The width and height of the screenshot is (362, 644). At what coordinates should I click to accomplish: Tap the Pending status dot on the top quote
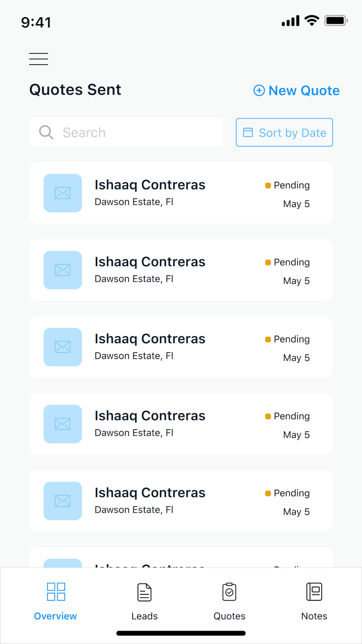(x=267, y=185)
